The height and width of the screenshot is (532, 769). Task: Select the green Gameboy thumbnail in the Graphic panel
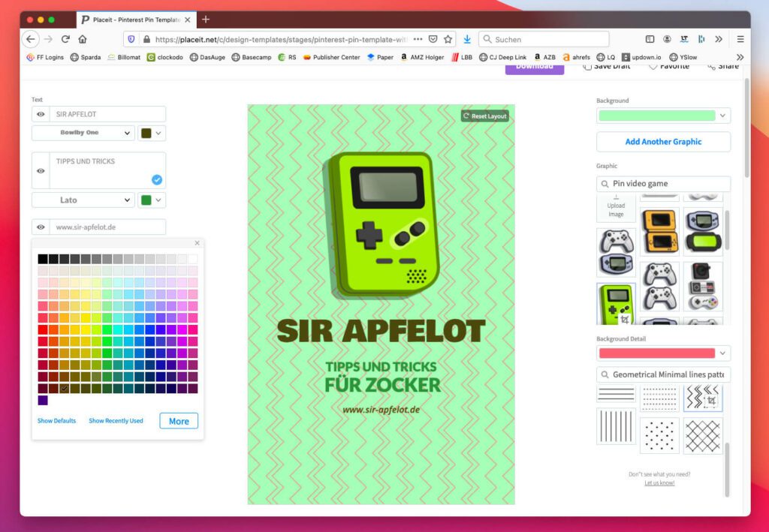pos(616,303)
